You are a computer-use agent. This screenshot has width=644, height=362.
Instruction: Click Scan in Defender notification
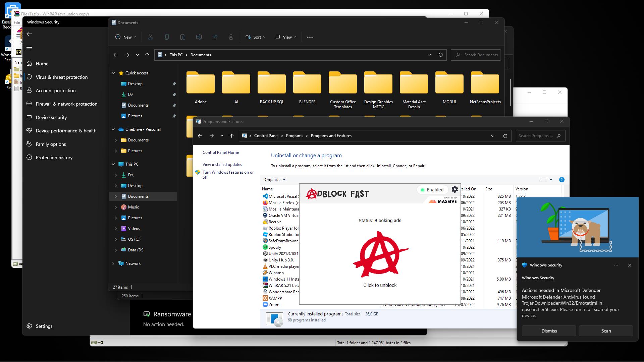click(606, 331)
